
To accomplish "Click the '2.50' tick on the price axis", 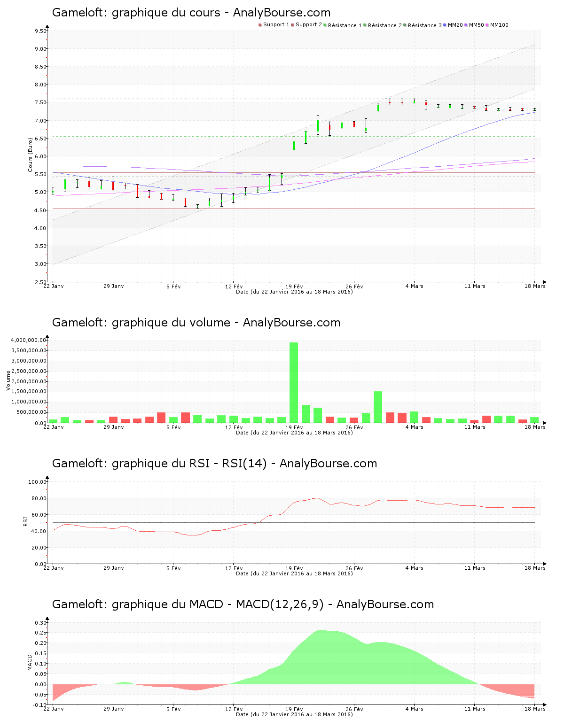I will pos(40,282).
